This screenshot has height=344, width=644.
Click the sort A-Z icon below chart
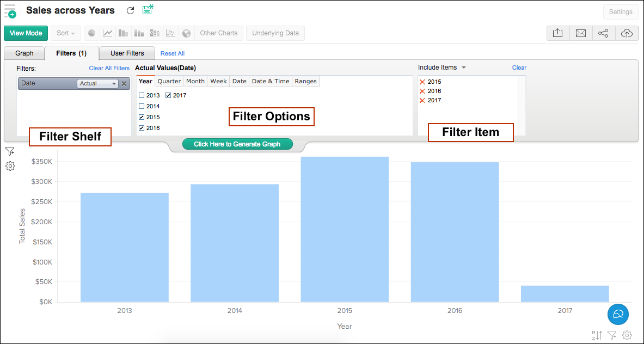[597, 335]
